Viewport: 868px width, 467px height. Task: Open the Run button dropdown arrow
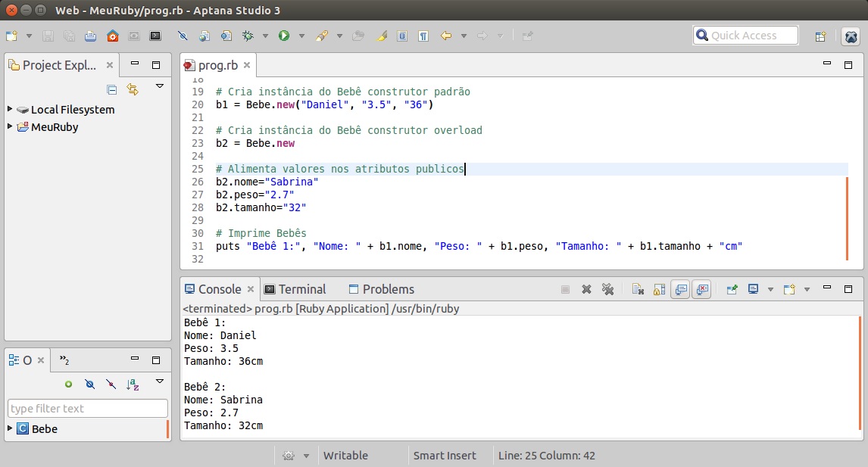[x=301, y=36]
